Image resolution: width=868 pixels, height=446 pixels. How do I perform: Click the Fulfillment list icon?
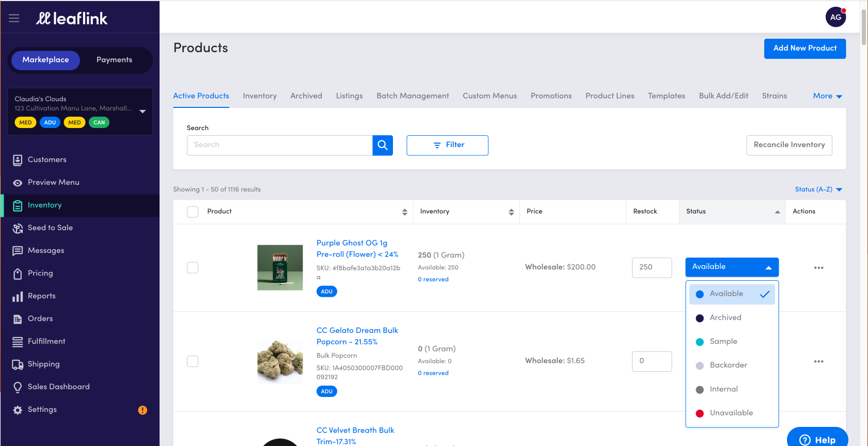(x=18, y=342)
